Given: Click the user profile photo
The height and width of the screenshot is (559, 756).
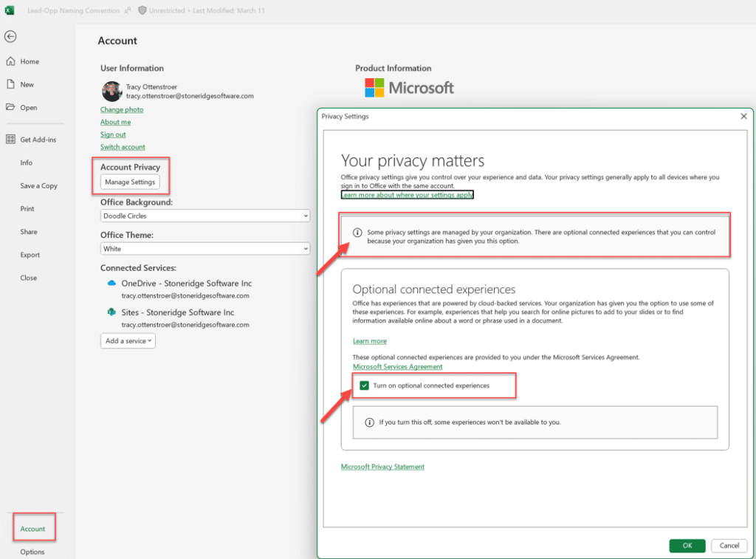Looking at the screenshot, I should click(x=111, y=91).
